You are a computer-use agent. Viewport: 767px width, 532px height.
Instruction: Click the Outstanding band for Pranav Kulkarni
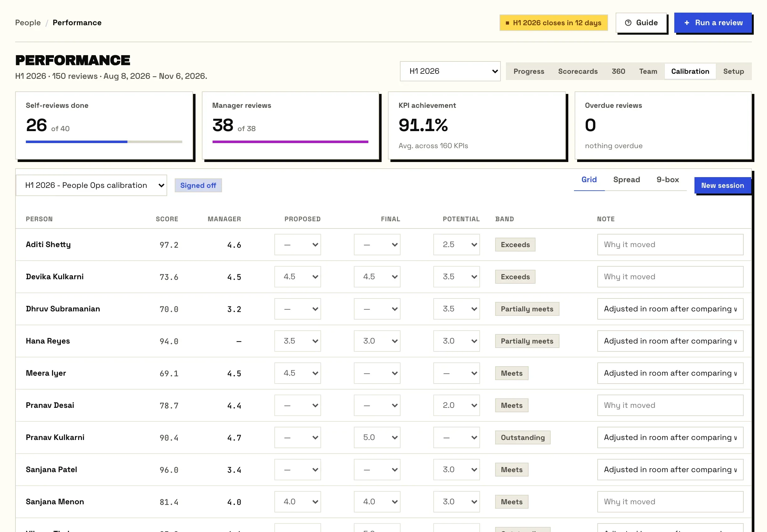pos(522,438)
